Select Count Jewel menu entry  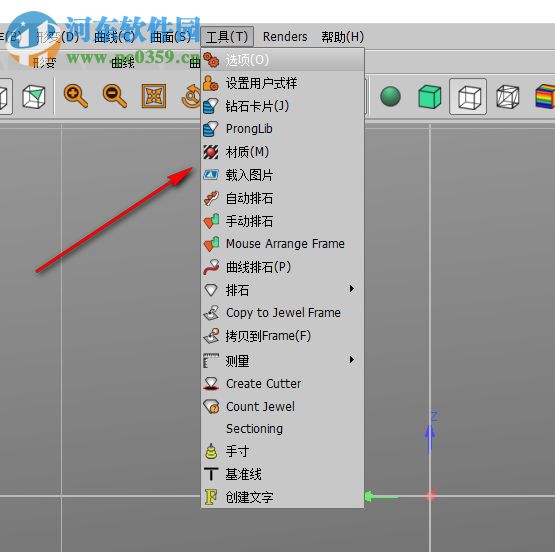(282, 407)
